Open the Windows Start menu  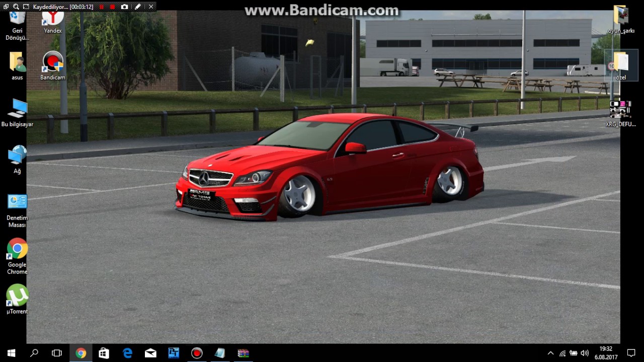point(11,353)
